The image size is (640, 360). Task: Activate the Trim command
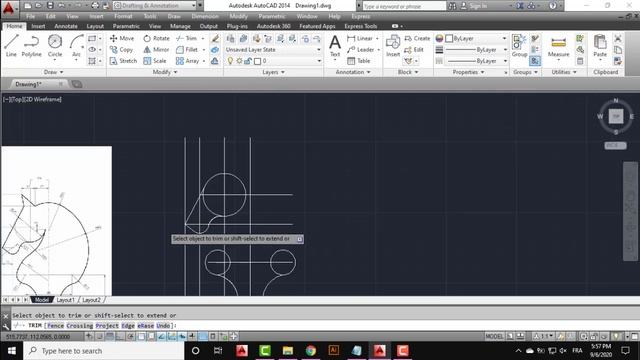(x=187, y=38)
